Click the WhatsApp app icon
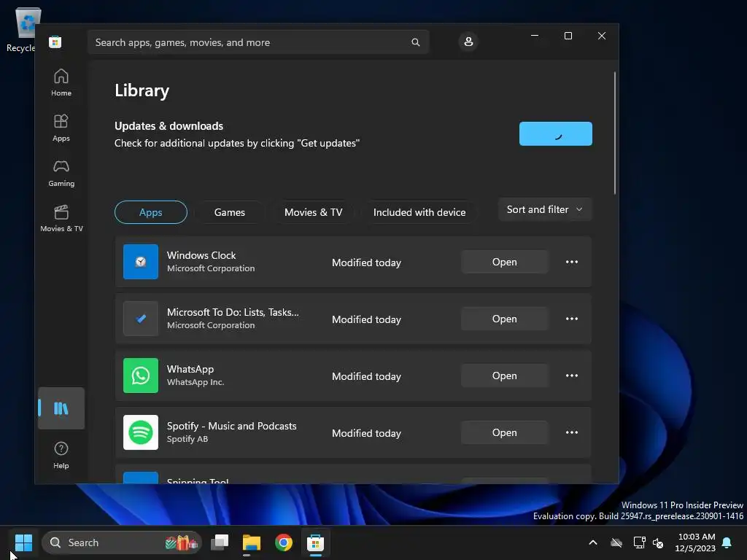747x560 pixels. 141,376
